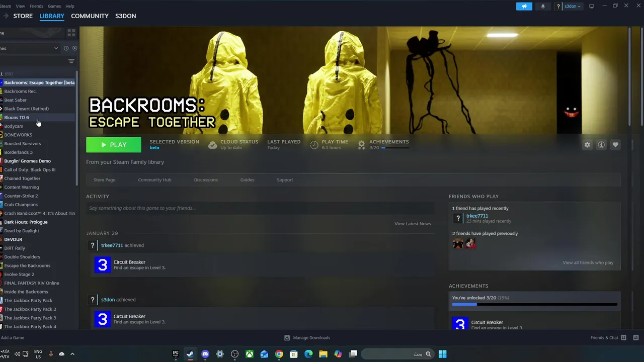Screen dimensions: 644x362
Task: Open the Friends menu
Action: (x=36, y=6)
